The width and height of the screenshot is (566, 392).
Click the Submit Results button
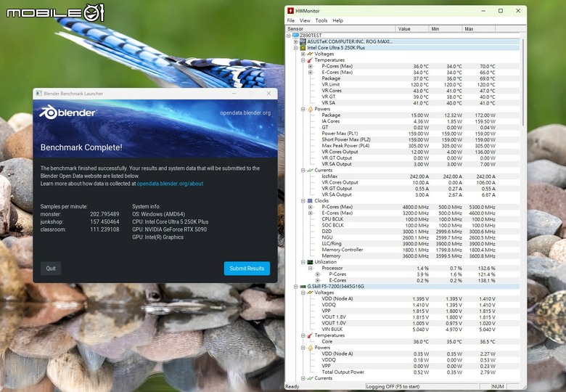[x=247, y=268]
